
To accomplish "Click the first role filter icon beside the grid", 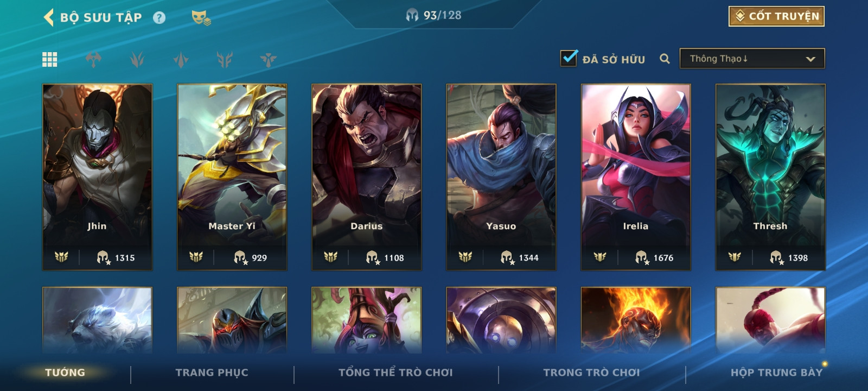I will pos(93,59).
